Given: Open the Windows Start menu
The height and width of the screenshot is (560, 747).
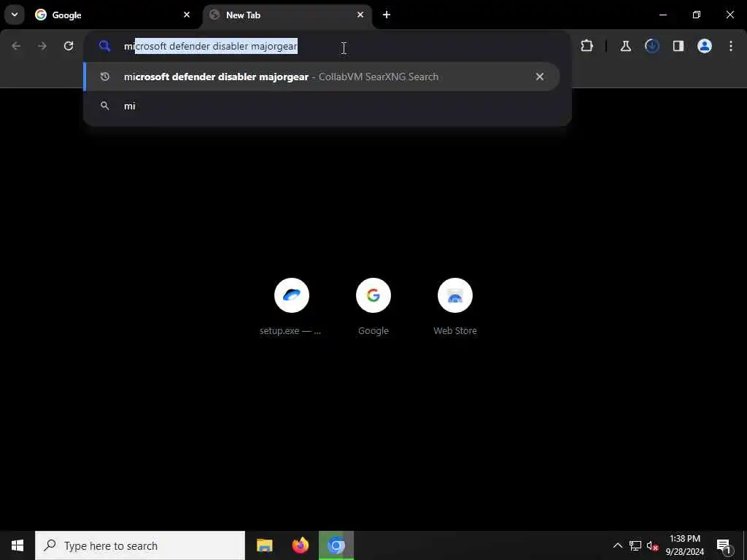Looking at the screenshot, I should coord(18,545).
